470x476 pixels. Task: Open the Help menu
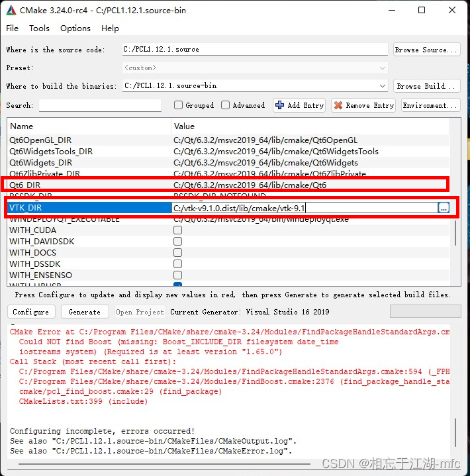[x=110, y=28]
